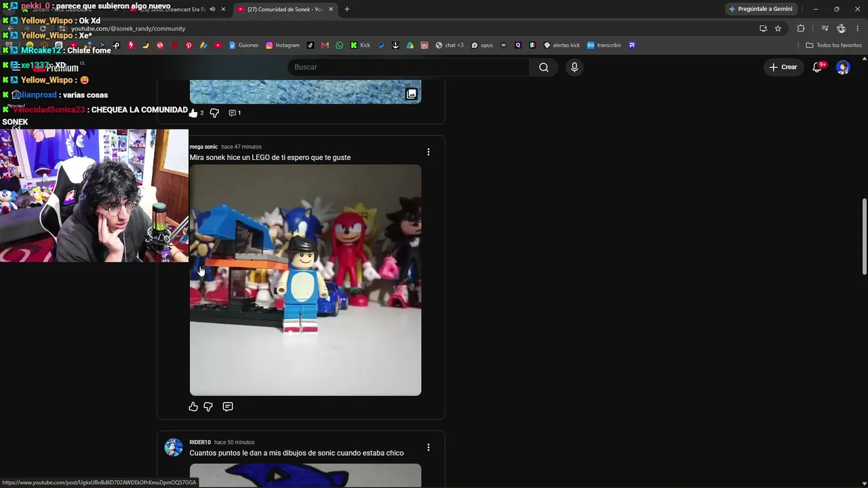Open the YouTube account avatar menu
Image resolution: width=868 pixels, height=488 pixels.
pos(843,67)
